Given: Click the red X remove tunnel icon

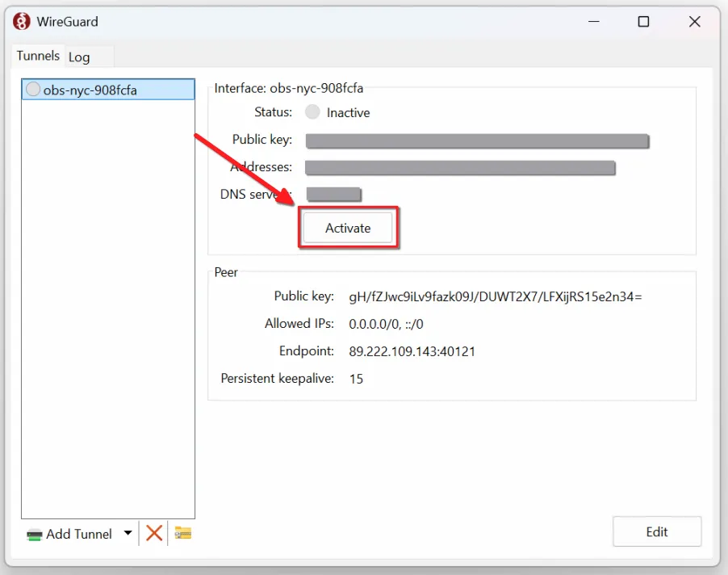Looking at the screenshot, I should (154, 533).
